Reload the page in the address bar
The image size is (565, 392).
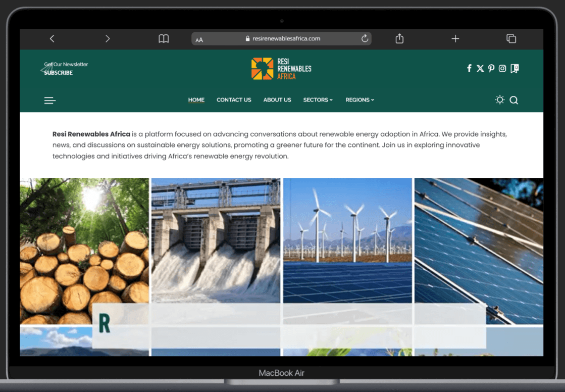pos(365,38)
